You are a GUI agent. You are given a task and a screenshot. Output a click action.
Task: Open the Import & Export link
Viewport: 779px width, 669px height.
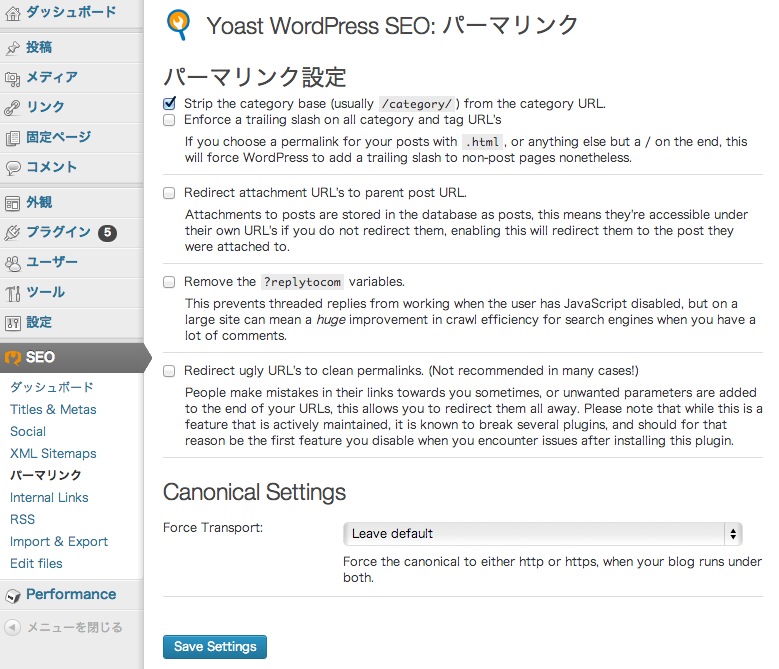point(59,541)
